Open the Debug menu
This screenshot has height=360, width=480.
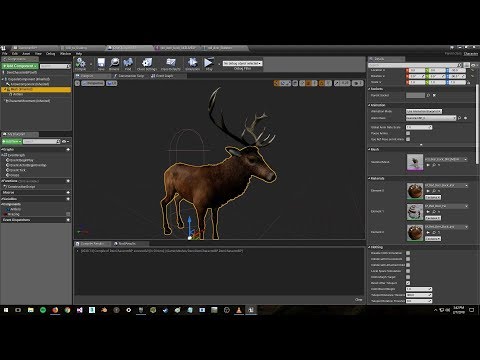[x=50, y=53]
